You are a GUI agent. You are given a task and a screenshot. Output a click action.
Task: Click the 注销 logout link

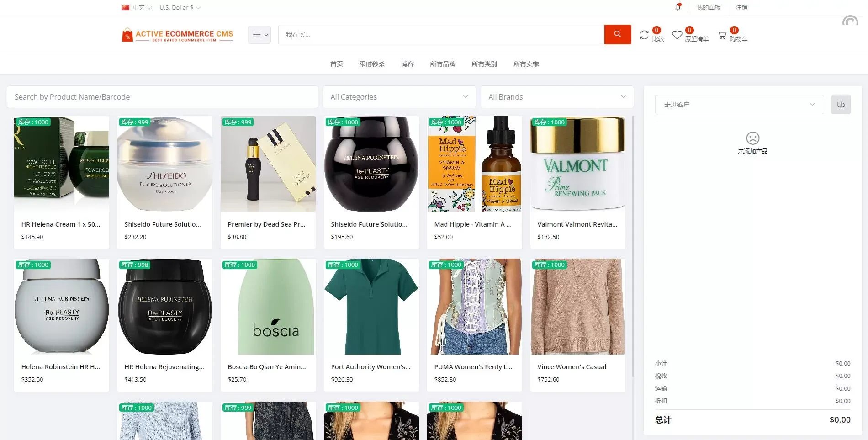point(741,7)
